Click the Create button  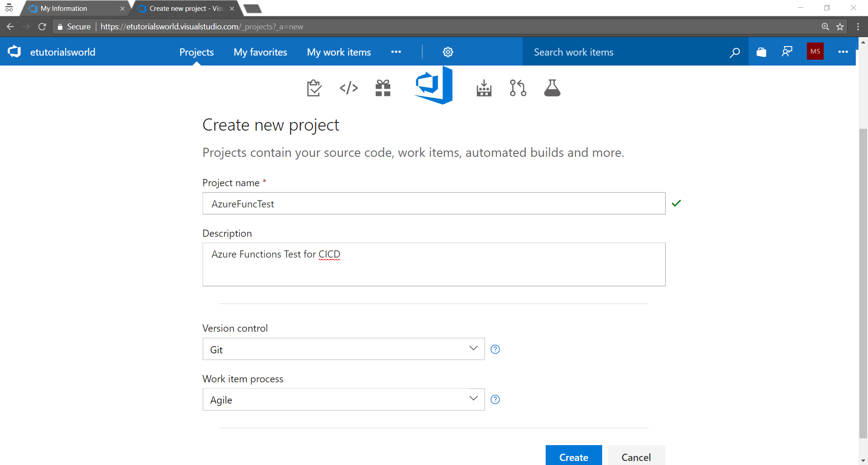tap(574, 456)
